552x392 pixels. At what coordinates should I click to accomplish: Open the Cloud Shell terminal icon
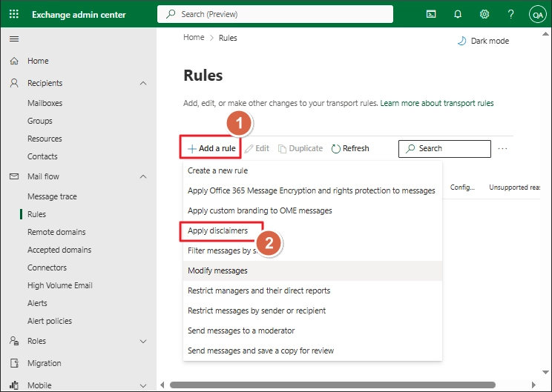pyautogui.click(x=431, y=14)
